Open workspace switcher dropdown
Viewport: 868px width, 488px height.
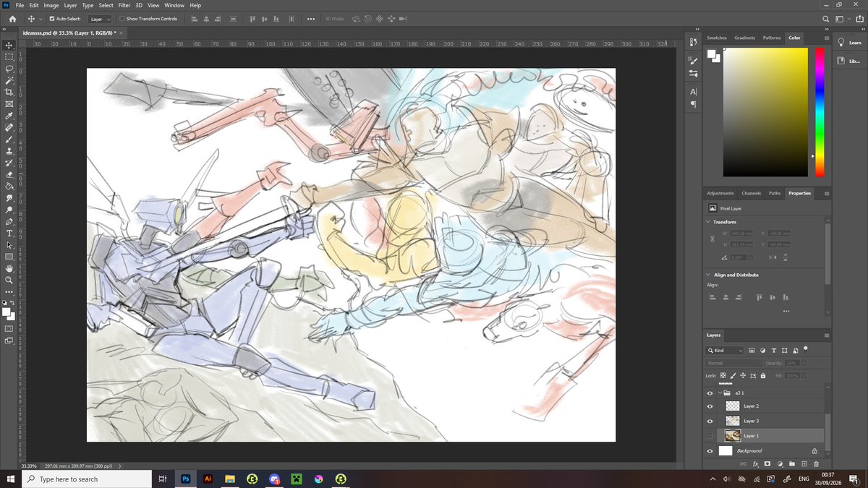(x=841, y=19)
